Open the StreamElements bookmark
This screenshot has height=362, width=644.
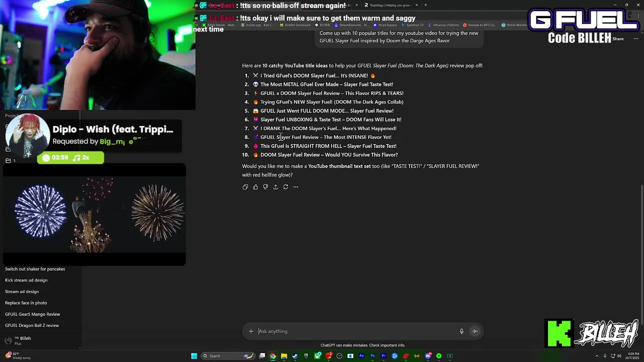click(x=350, y=25)
